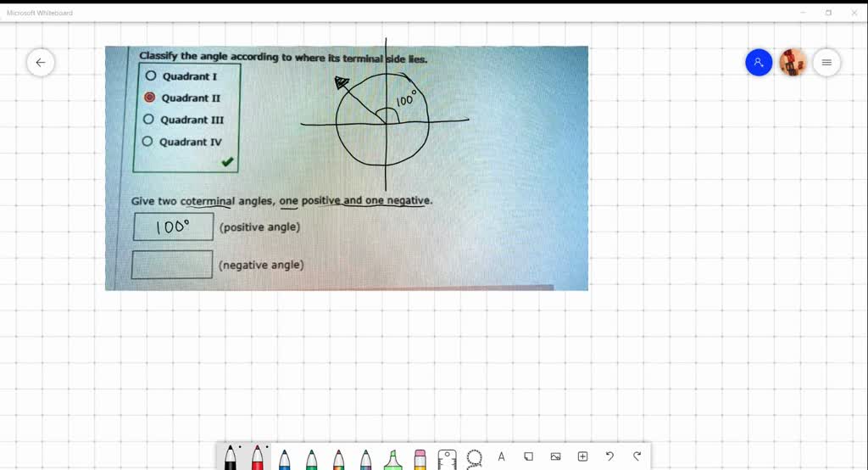Select the green highlighter tool
This screenshot has height=470, width=868.
(x=393, y=459)
